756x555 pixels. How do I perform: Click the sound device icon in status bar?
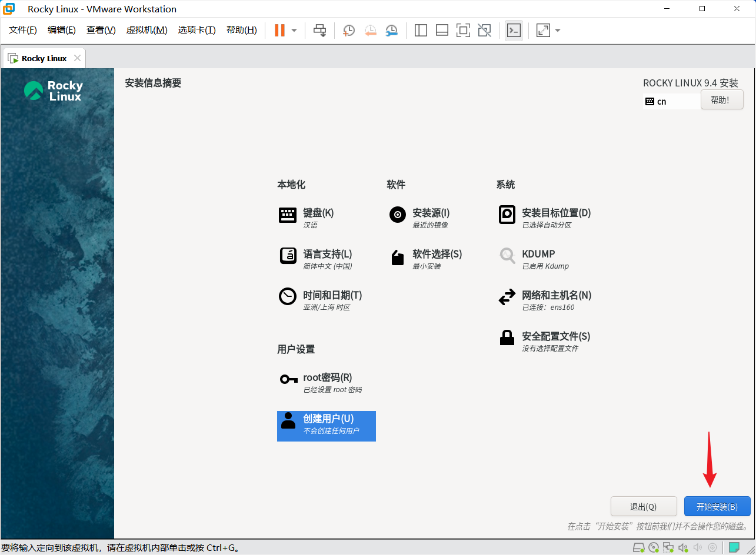(x=683, y=547)
